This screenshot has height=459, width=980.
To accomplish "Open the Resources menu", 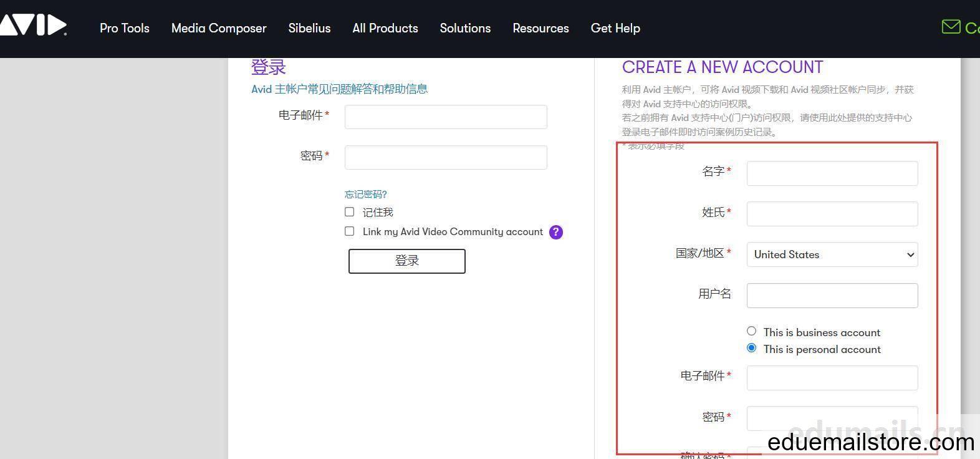I will click(540, 28).
